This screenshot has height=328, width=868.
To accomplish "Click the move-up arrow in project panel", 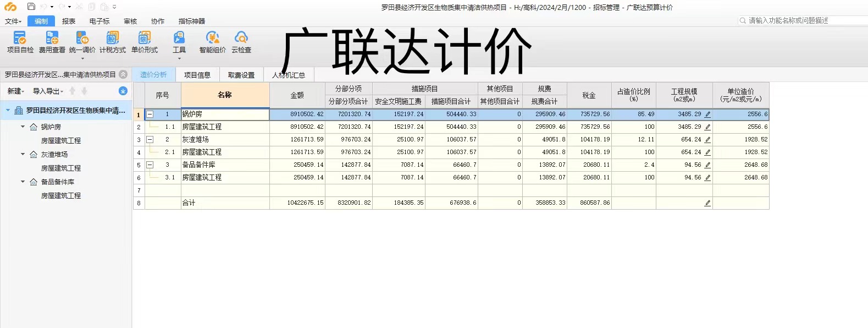I will (72, 91).
